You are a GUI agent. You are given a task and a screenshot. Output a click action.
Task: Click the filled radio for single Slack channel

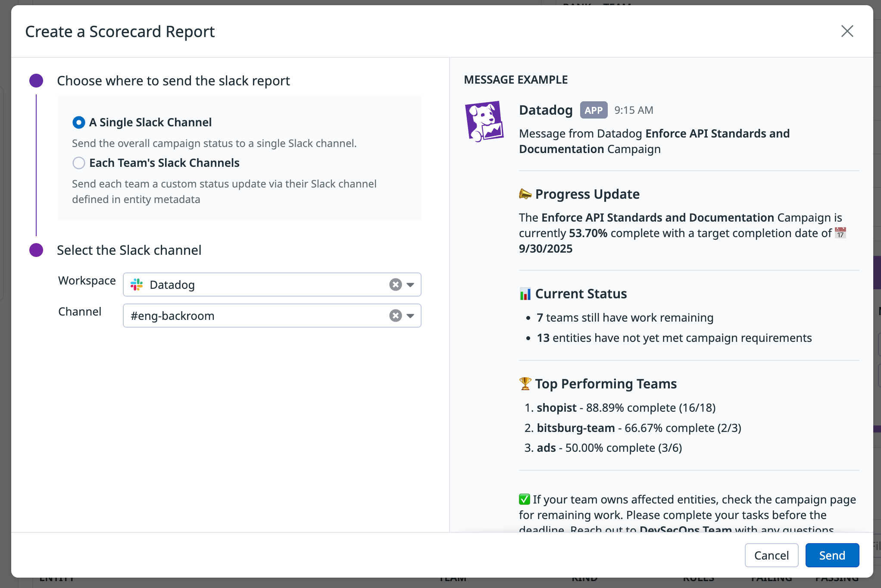pos(79,122)
